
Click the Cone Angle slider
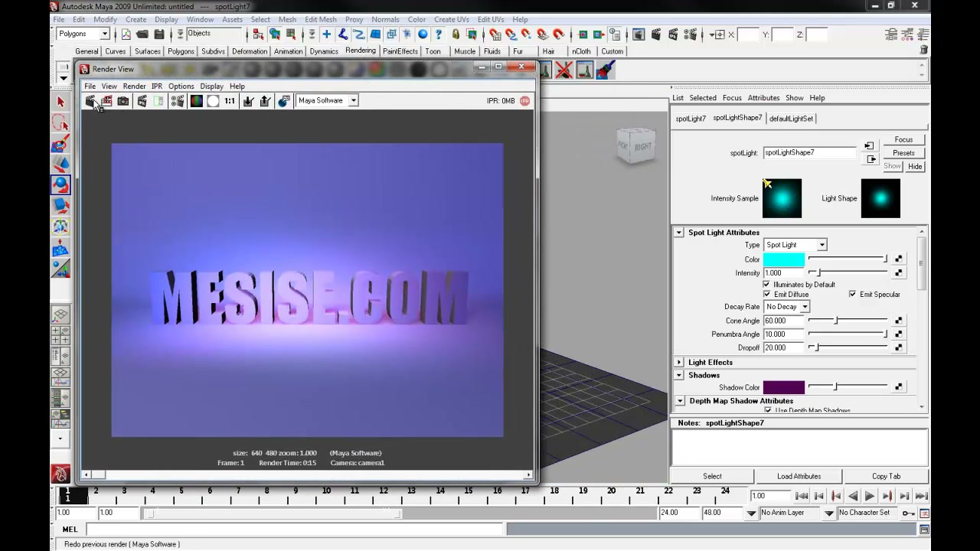pos(848,321)
